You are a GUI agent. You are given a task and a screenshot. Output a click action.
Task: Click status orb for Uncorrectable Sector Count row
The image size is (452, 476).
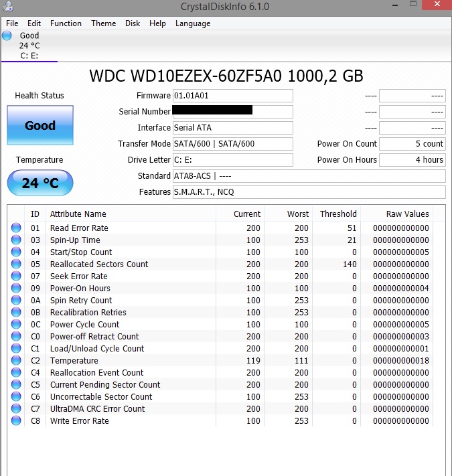pos(16,396)
